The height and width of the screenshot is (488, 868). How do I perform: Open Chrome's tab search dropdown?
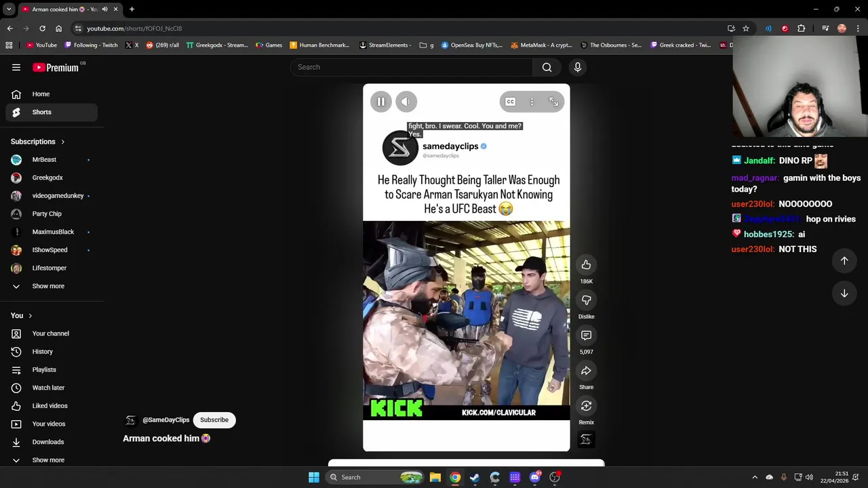[9, 9]
